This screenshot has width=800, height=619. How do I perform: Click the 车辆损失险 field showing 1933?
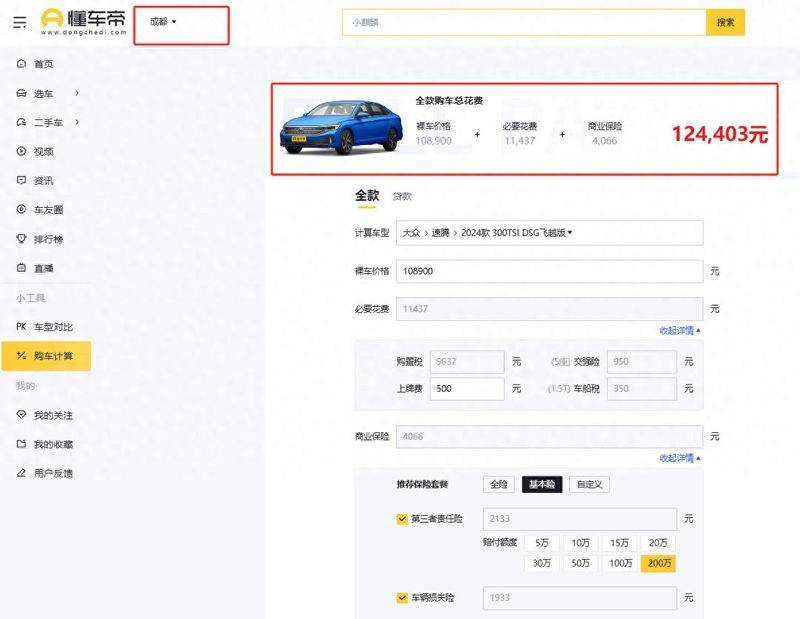[580, 598]
